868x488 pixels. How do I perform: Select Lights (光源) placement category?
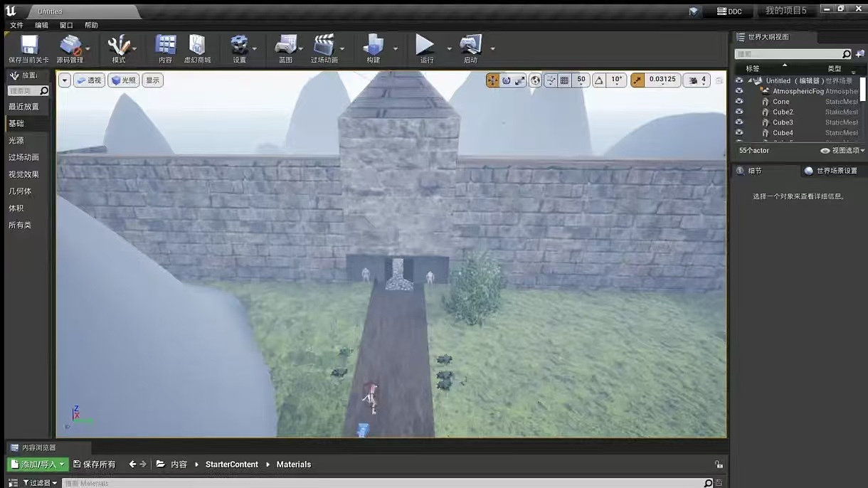tap(27, 141)
